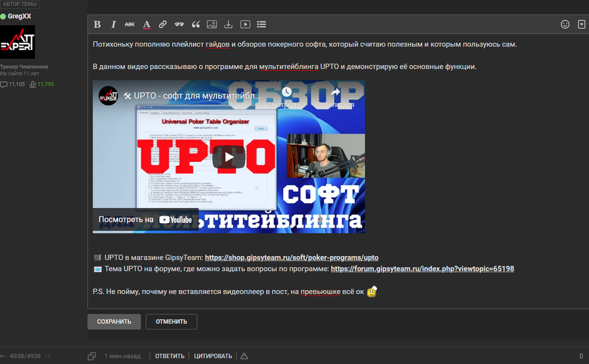Go to next post arrow
Viewport: 589px width, 364px height.
[x=48, y=356]
